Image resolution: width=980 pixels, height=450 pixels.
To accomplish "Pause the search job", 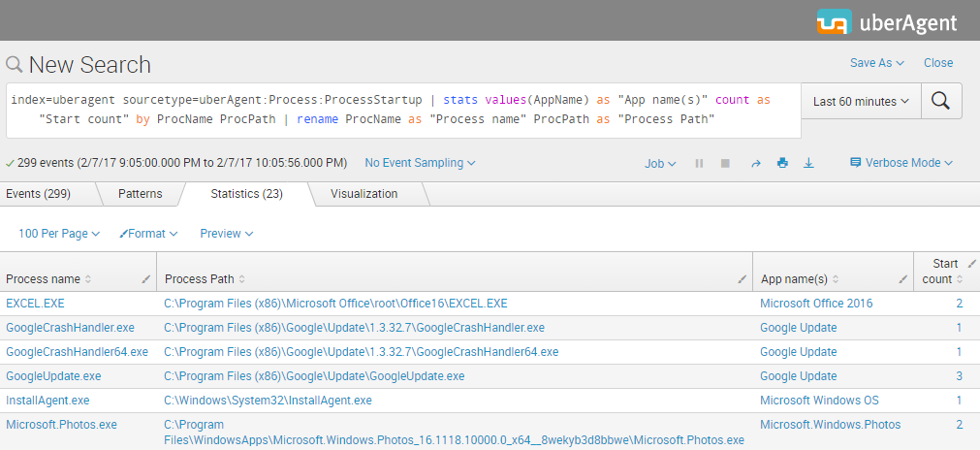I will (699, 163).
